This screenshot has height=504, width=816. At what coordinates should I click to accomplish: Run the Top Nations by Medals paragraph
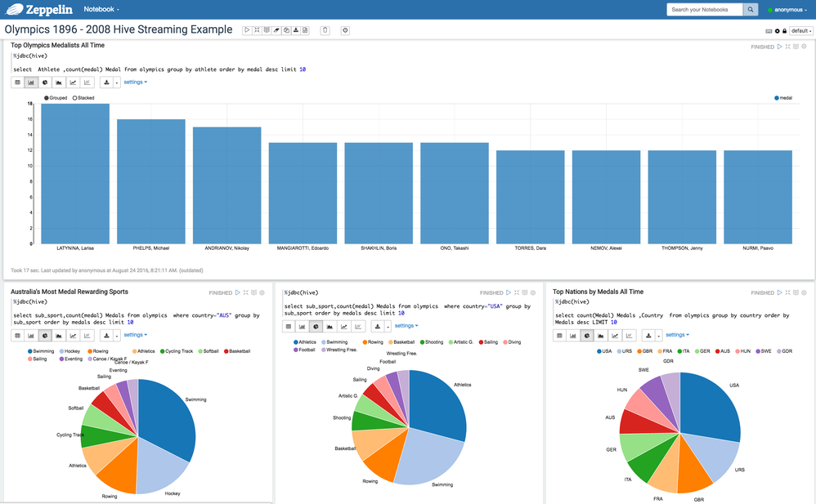coord(779,292)
